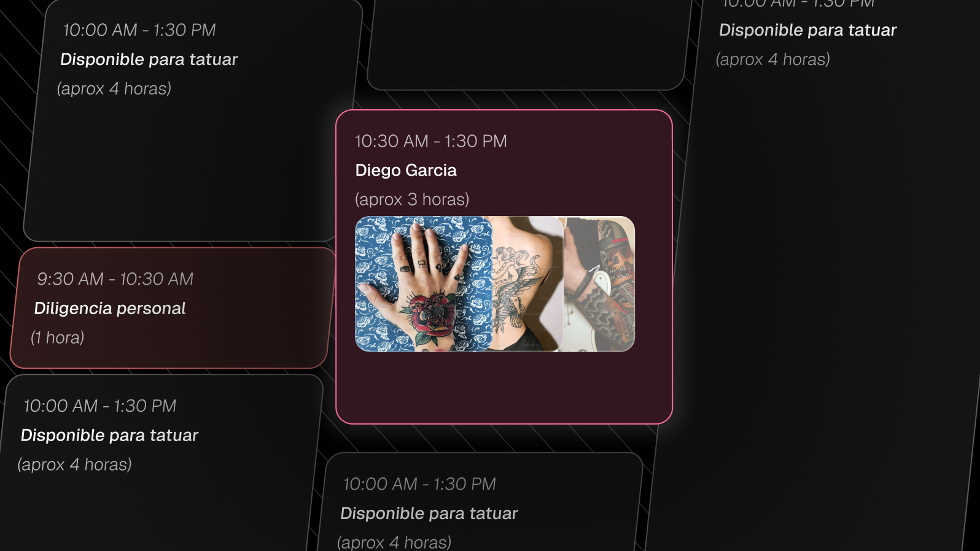Click top-left 10:00 AM - 1:30 PM time
Screen dimensions: 980x551
[139, 30]
